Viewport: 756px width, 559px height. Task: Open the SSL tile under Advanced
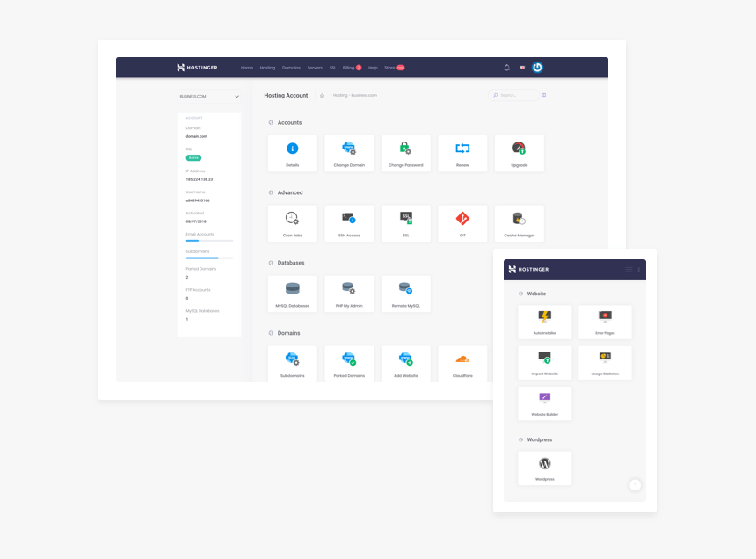coord(405,223)
